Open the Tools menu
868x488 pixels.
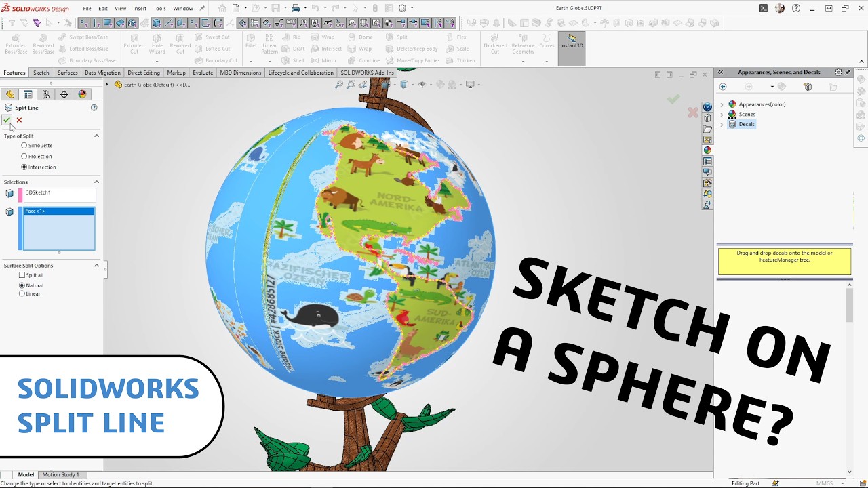(x=159, y=9)
